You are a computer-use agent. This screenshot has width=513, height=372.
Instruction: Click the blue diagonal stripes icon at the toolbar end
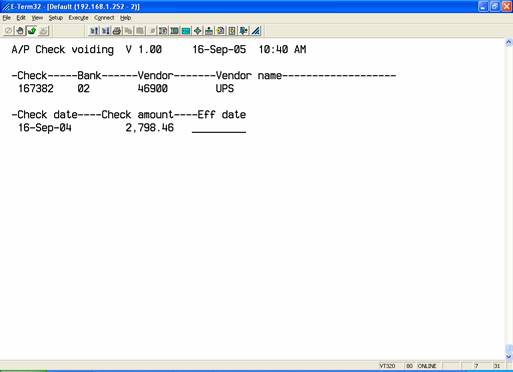click(x=256, y=31)
